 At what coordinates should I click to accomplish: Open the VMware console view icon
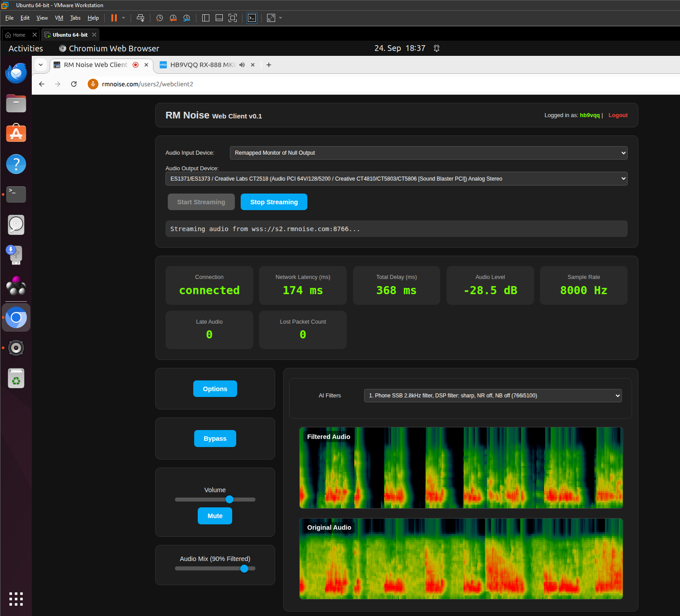click(x=252, y=18)
